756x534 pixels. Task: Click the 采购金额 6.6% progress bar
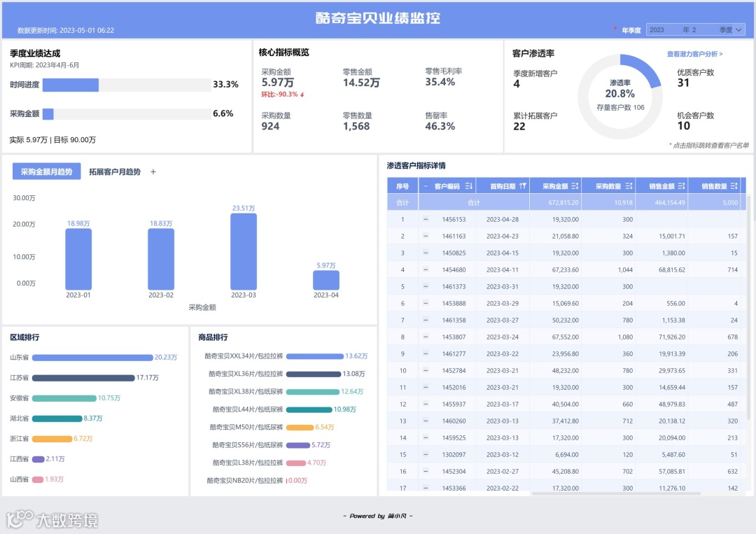tap(127, 114)
